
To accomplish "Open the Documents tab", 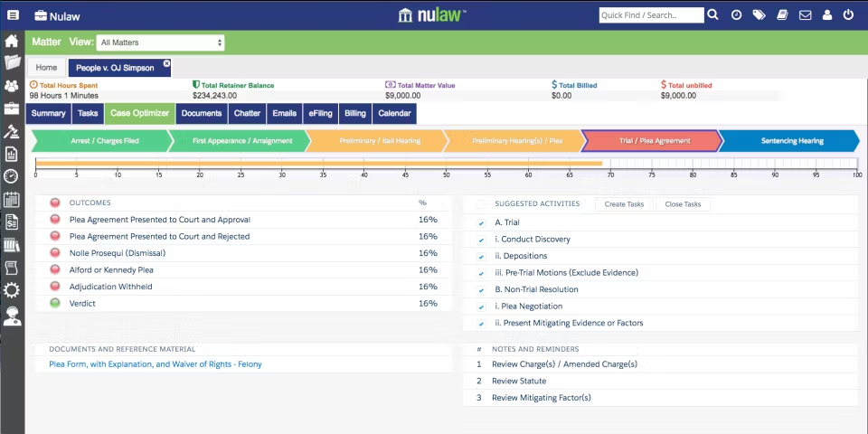I will pyautogui.click(x=202, y=114).
